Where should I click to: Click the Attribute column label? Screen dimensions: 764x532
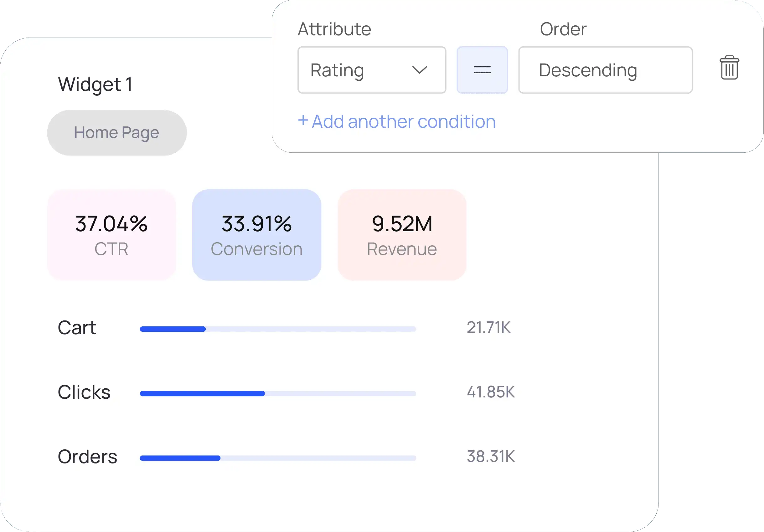[334, 29]
